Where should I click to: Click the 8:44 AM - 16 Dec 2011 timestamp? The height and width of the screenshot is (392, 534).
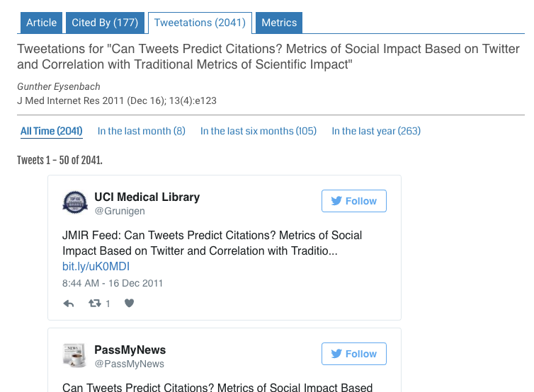(113, 283)
